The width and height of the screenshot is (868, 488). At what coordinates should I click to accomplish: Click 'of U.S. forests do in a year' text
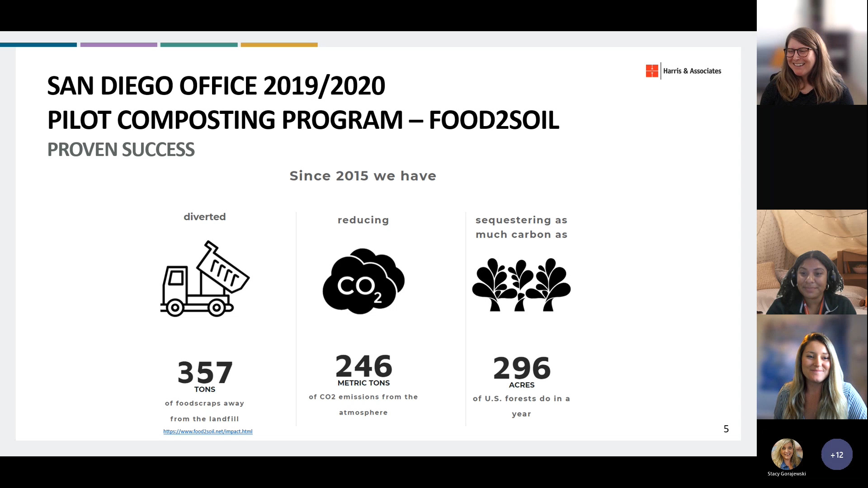[x=521, y=406]
